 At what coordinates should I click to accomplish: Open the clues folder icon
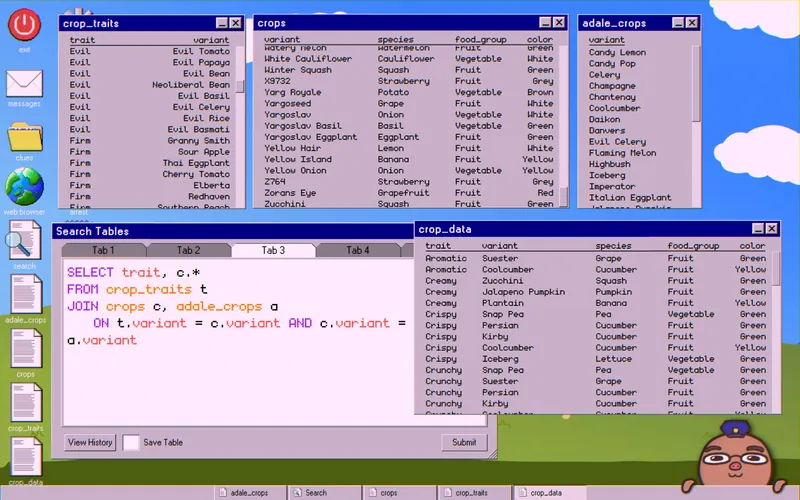pos(24,137)
